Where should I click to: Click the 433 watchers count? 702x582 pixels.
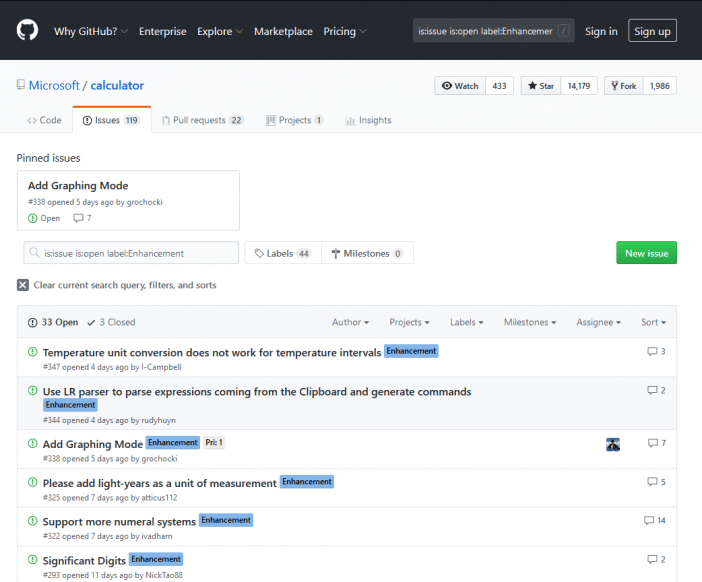coord(499,86)
